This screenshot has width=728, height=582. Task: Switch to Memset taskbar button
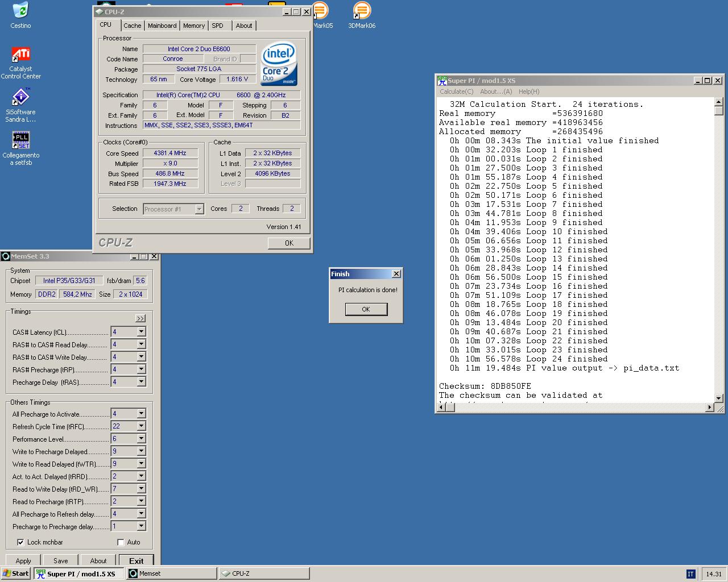point(171,573)
